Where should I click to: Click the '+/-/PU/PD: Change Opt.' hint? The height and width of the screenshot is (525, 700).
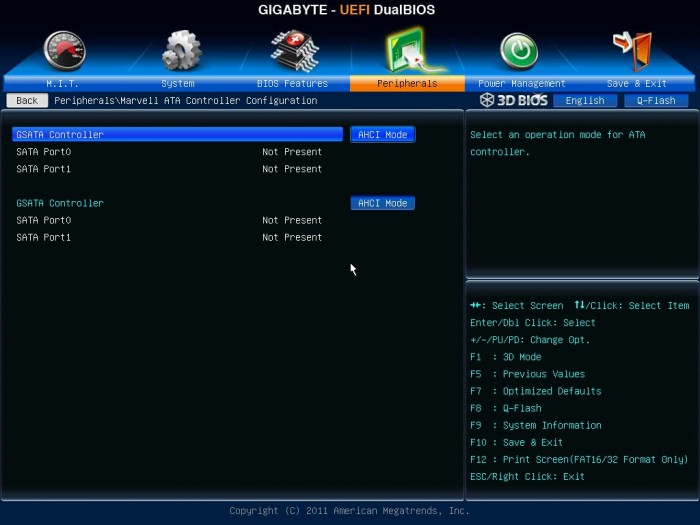[x=530, y=340]
